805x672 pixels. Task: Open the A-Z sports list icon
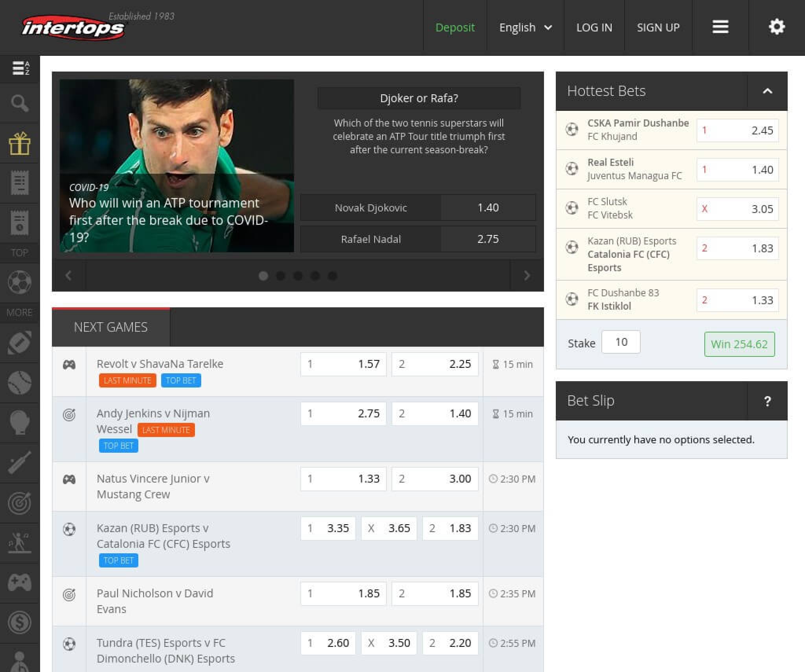coord(20,68)
